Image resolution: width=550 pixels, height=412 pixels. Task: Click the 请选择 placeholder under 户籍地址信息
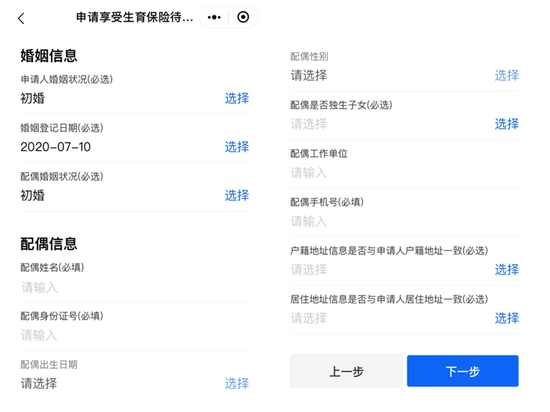click(309, 270)
